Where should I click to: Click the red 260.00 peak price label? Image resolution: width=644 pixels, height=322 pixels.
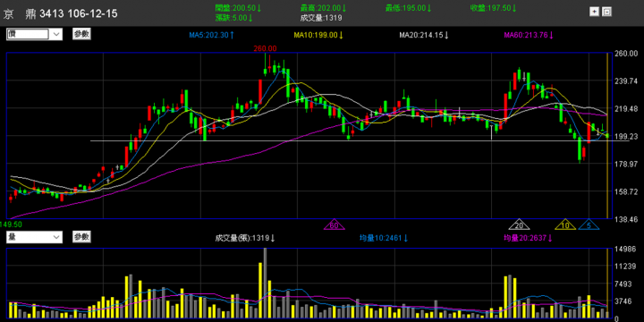pos(265,48)
